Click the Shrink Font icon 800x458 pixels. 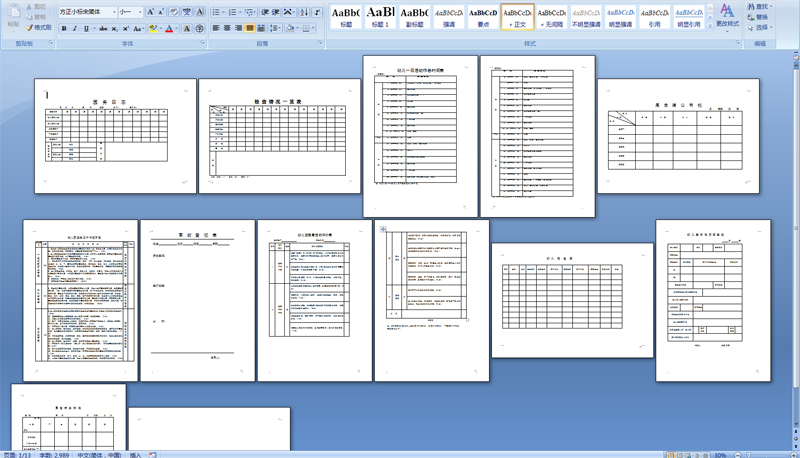pyautogui.click(x=161, y=12)
